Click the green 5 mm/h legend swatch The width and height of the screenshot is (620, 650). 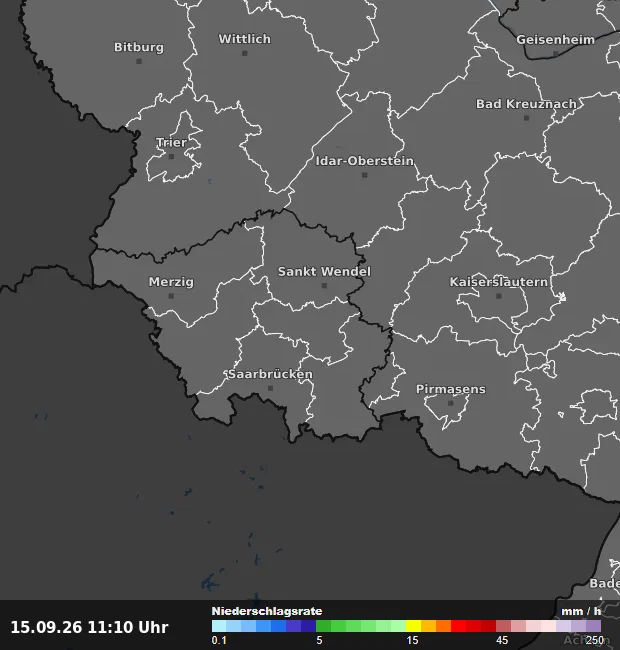(x=324, y=626)
